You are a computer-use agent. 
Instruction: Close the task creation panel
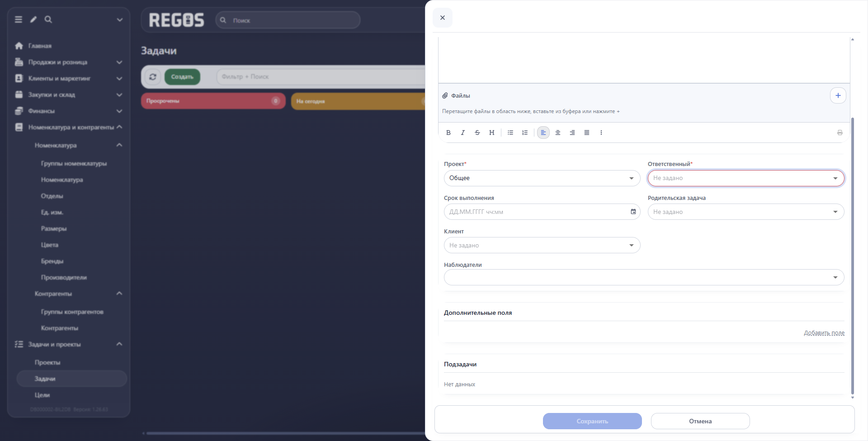[443, 18]
